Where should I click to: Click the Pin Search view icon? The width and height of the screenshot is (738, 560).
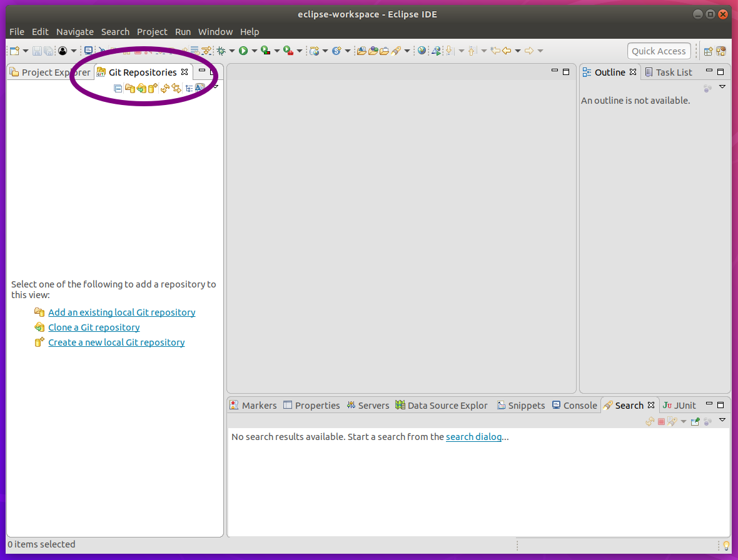click(x=695, y=422)
